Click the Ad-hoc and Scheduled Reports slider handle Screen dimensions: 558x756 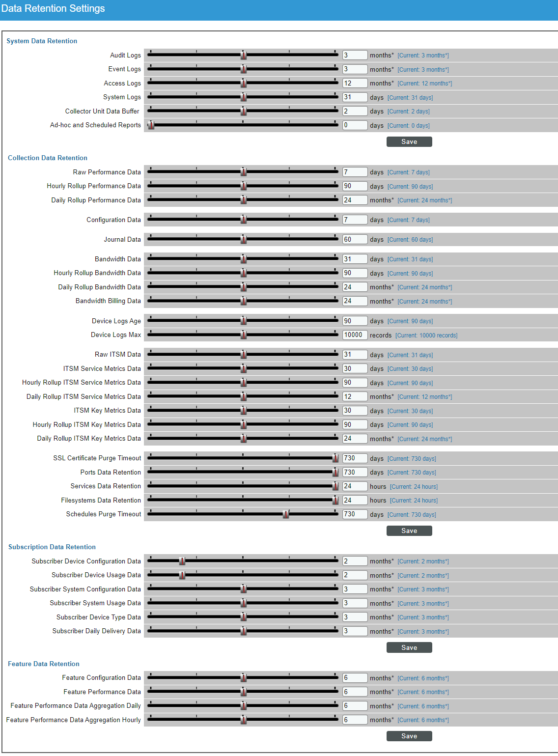pyautogui.click(x=151, y=125)
